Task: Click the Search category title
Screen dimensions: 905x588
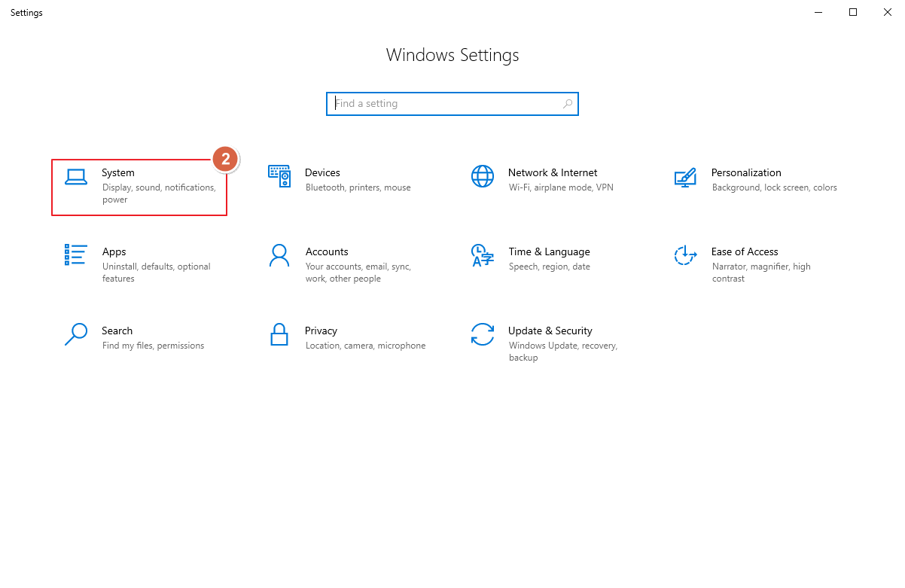Action: tap(117, 331)
